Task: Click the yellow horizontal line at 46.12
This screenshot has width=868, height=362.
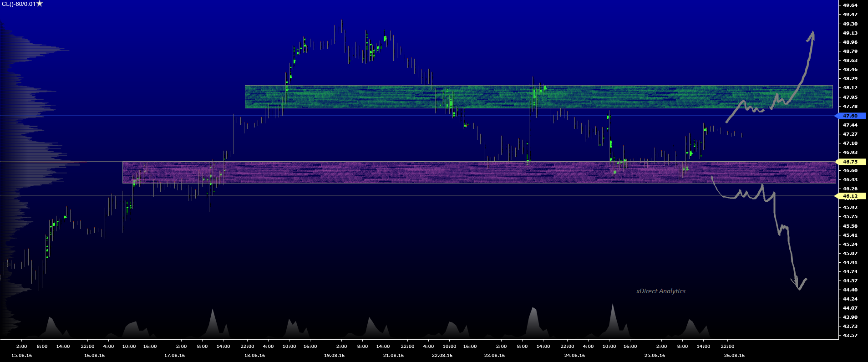Action: click(x=364, y=196)
